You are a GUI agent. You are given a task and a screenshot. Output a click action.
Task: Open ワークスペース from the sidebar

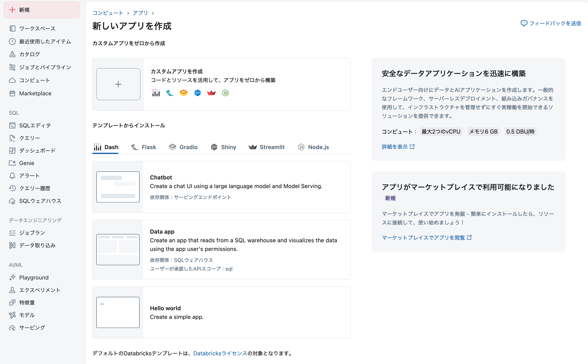pyautogui.click(x=37, y=28)
